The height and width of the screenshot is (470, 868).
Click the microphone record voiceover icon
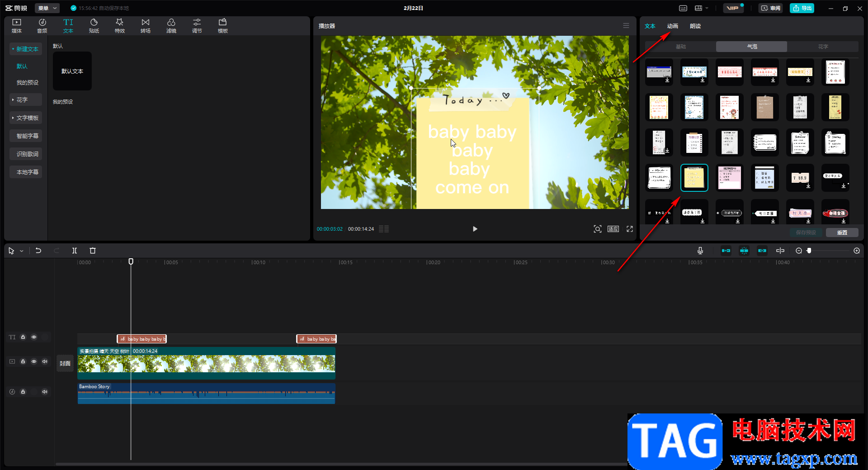pos(700,251)
